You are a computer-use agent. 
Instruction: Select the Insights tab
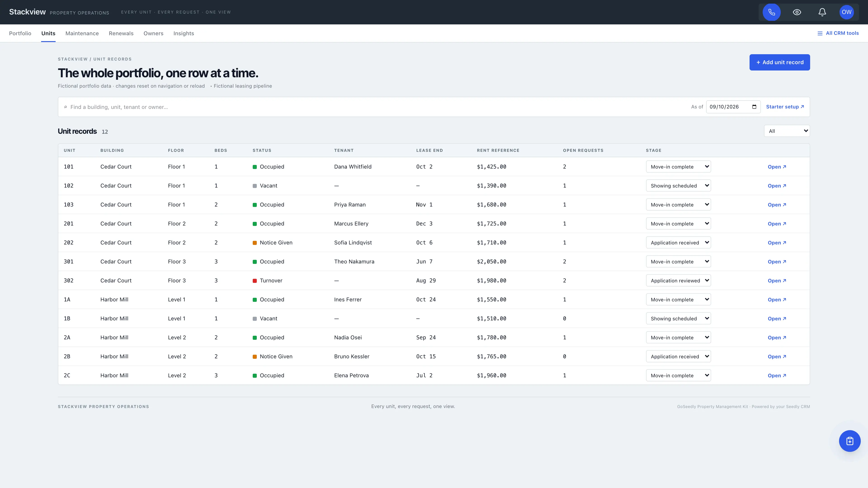coord(184,33)
